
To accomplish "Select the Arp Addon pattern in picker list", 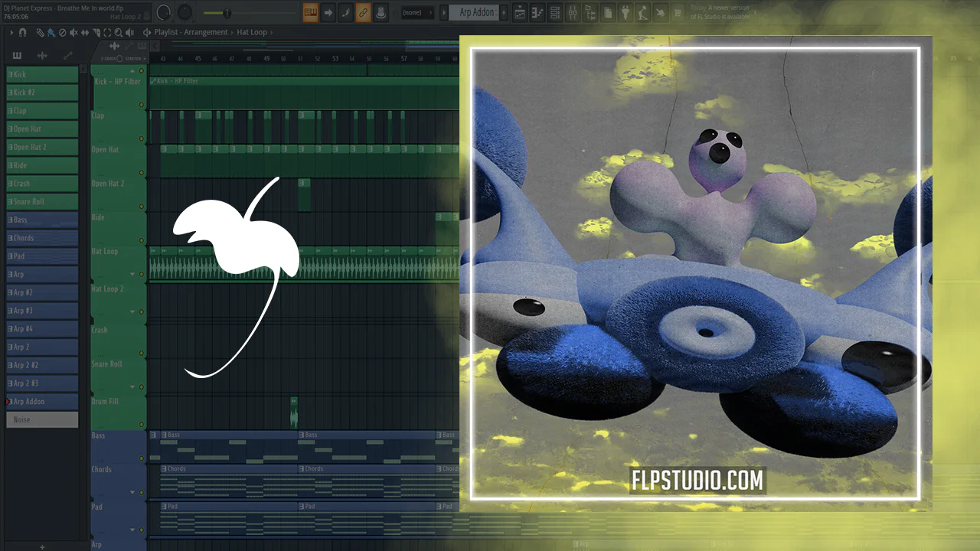I will [42, 402].
